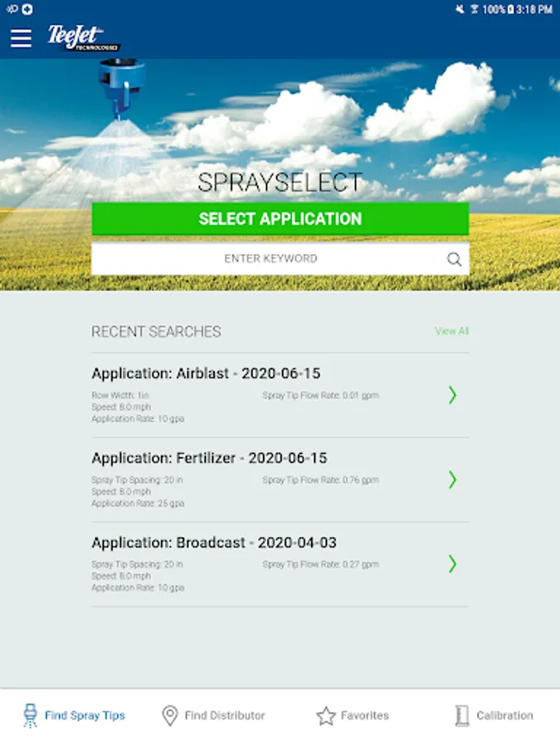Click Airblast Row Width 1in text
This screenshot has height=747, width=560.
pyautogui.click(x=120, y=395)
